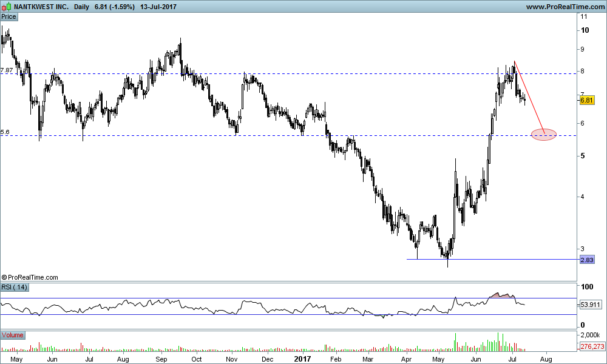Click the 2.83 support level price tag
This screenshot has height=364, width=607.
pos(587,260)
